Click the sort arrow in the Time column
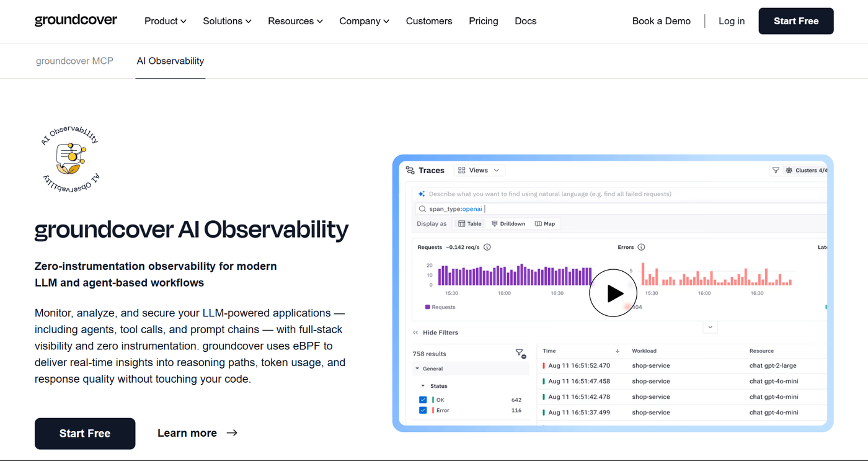Screen dimensions: 868x461 click(x=618, y=351)
